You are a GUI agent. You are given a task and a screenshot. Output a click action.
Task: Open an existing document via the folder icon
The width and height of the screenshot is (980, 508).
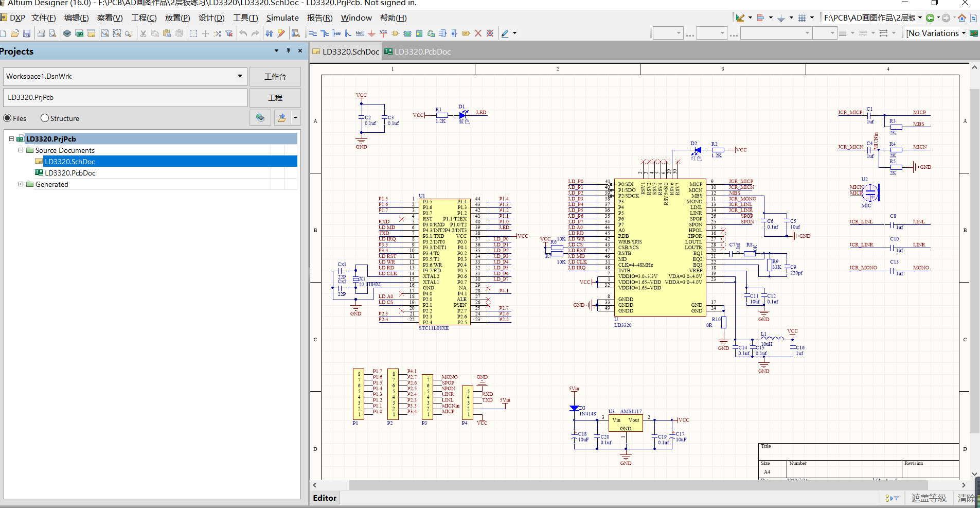tap(14, 33)
